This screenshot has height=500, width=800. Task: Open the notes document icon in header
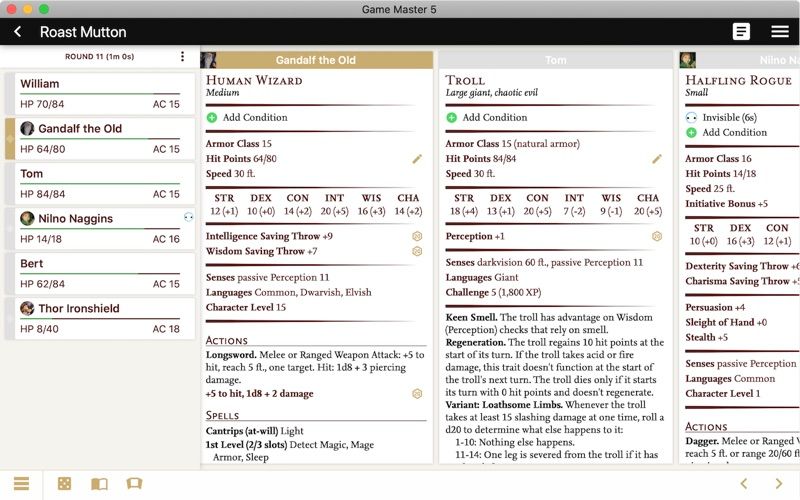(741, 32)
